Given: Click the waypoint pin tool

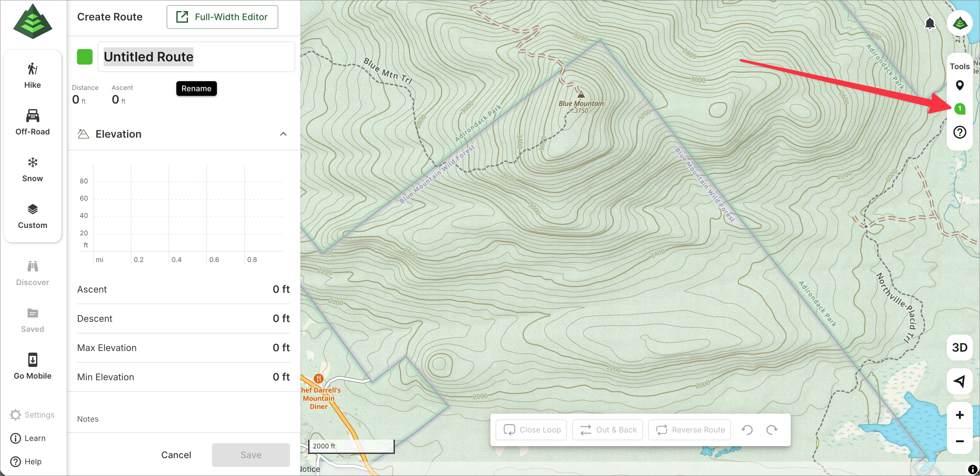Looking at the screenshot, I should click(960, 85).
